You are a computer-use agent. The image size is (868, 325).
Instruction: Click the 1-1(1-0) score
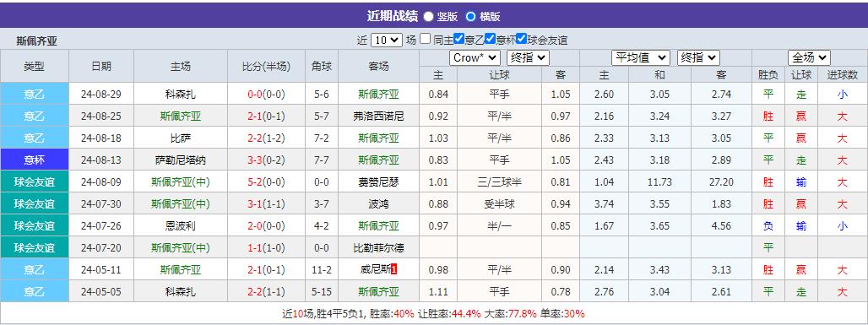(x=266, y=248)
